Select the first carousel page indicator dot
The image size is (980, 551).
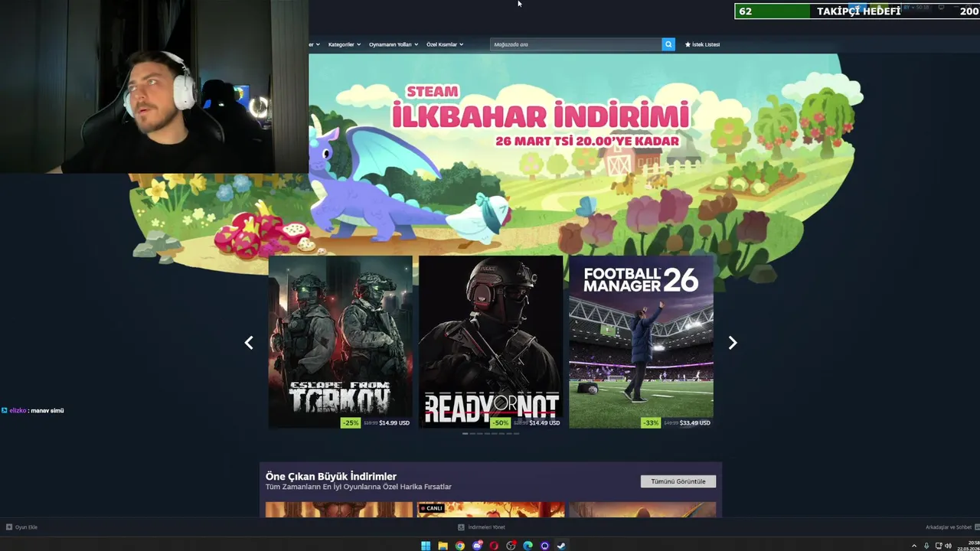point(465,434)
